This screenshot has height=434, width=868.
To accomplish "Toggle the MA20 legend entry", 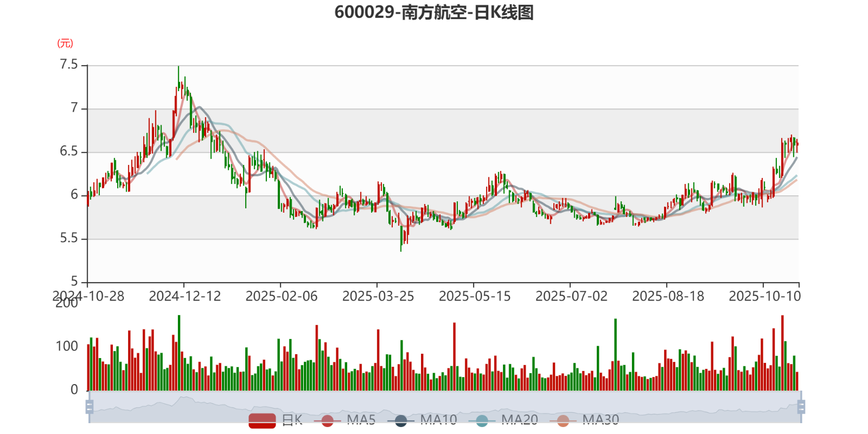I will tap(503, 420).
